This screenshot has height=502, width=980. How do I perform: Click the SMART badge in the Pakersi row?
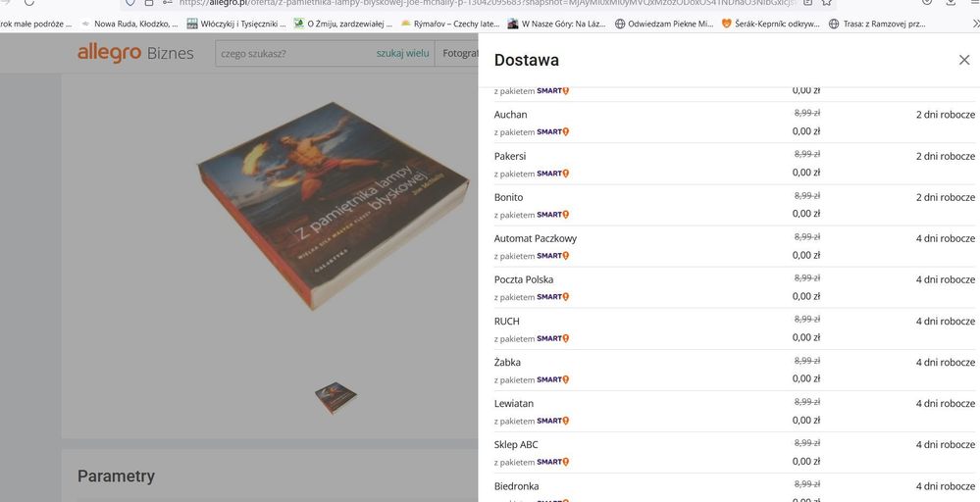[x=553, y=173]
